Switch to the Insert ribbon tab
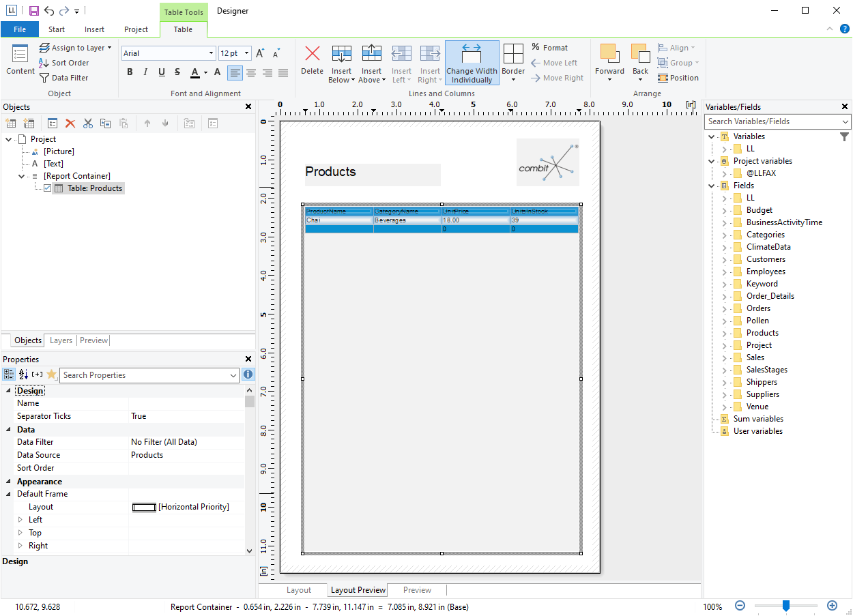This screenshot has height=616, width=853. pyautogui.click(x=95, y=29)
